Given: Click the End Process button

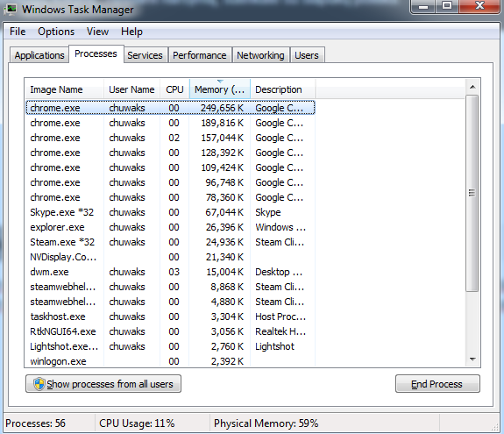Looking at the screenshot, I should coord(437,384).
